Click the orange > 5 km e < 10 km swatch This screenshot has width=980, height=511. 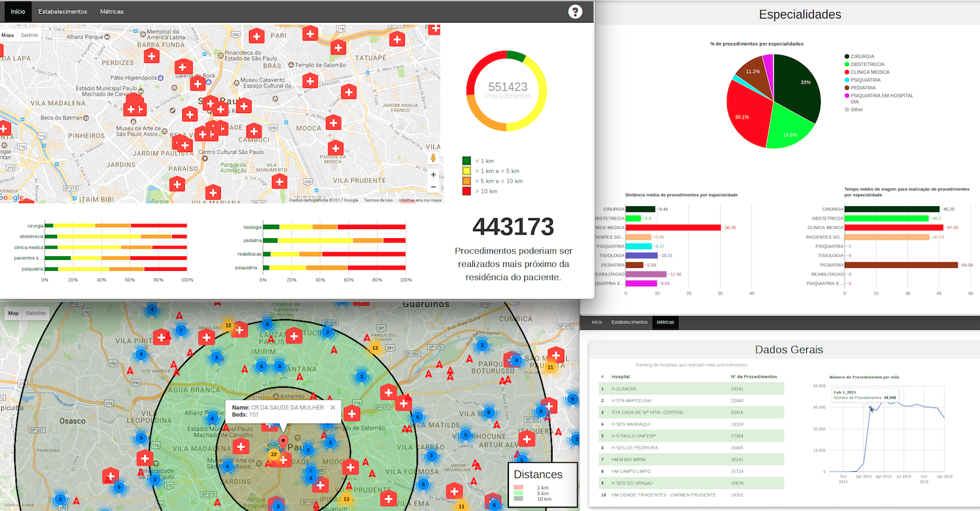(x=467, y=181)
